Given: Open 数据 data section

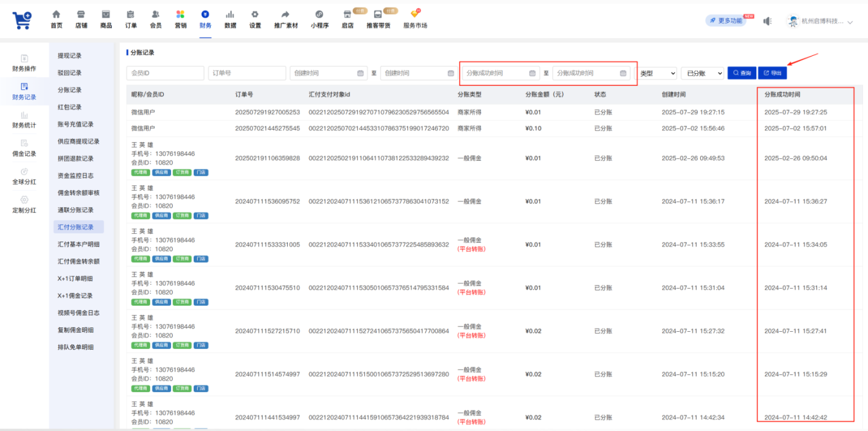Looking at the screenshot, I should (230, 20).
